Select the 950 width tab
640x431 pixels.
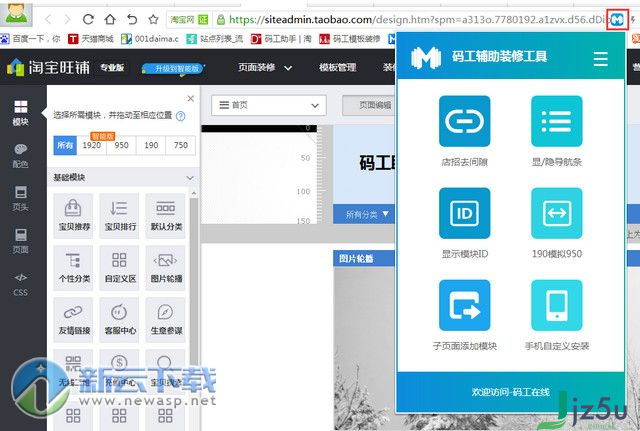point(121,145)
